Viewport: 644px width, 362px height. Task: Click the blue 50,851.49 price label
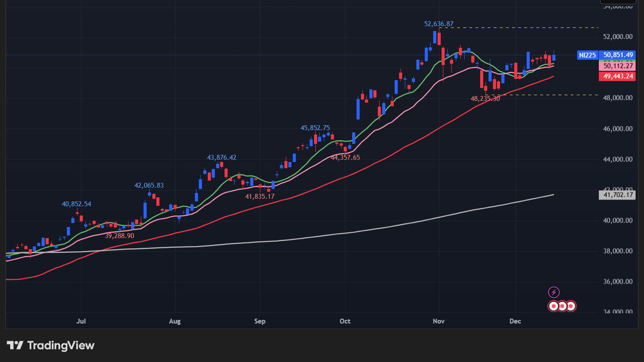[x=617, y=55]
